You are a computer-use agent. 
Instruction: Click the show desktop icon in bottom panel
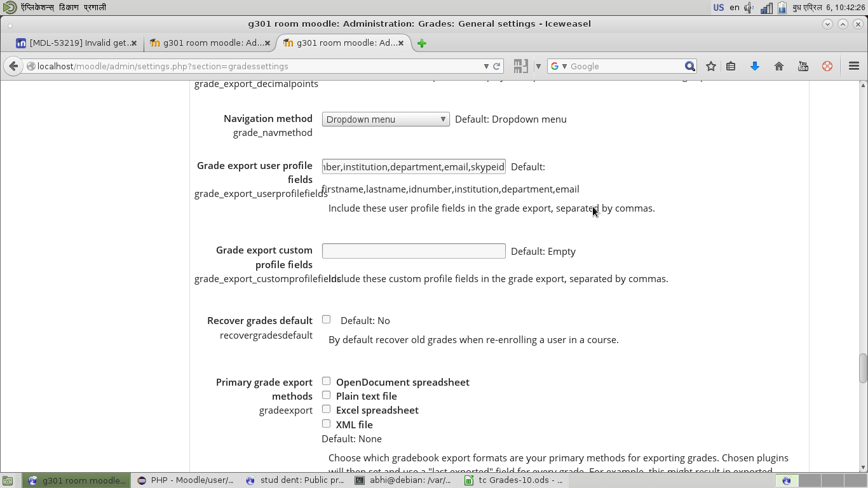(x=8, y=480)
